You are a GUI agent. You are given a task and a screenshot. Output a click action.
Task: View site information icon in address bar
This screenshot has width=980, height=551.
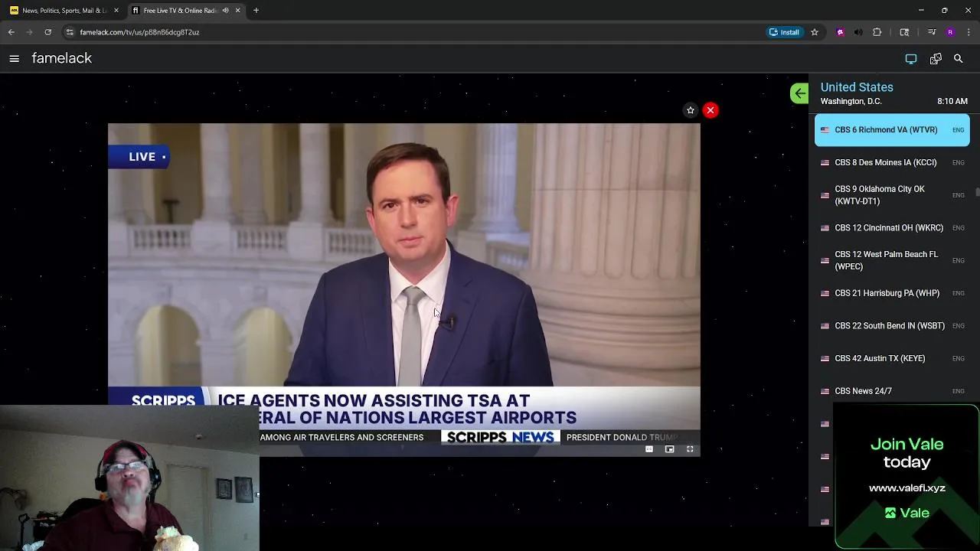(70, 32)
